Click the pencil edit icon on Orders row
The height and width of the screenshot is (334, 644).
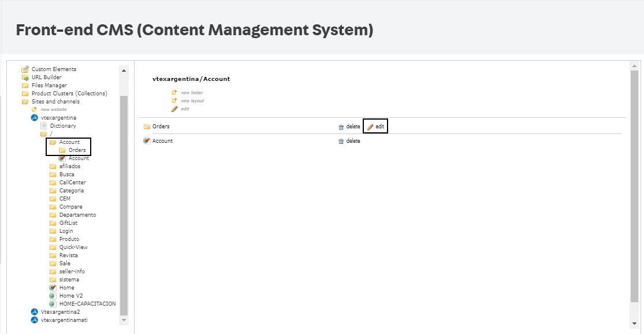370,126
